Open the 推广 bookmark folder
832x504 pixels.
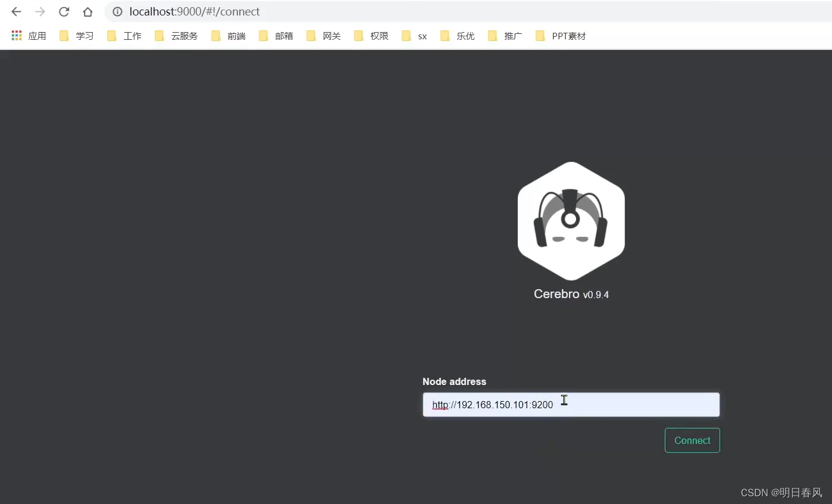pos(505,36)
